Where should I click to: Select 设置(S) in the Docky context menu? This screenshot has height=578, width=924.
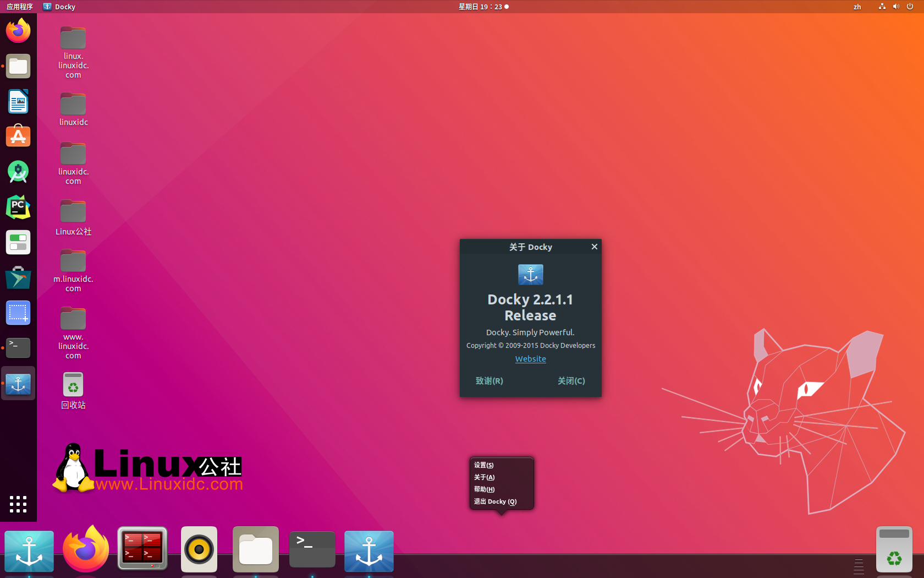(482, 465)
